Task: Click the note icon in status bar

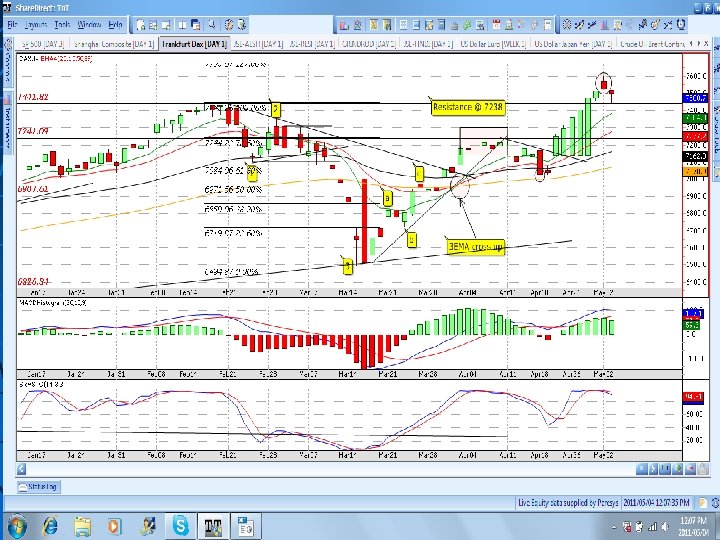Action: [703, 503]
